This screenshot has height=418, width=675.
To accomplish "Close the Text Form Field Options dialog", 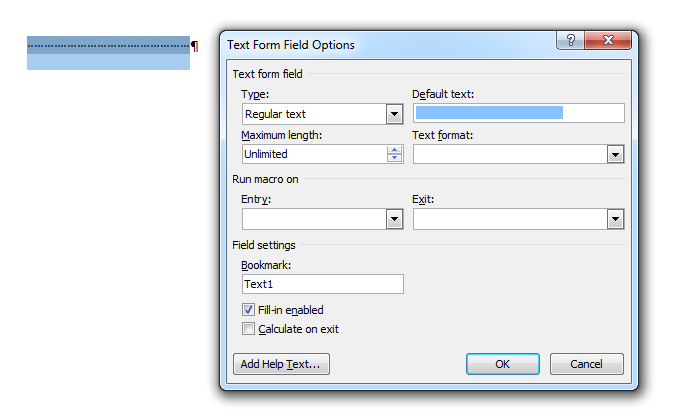I will pyautogui.click(x=609, y=41).
